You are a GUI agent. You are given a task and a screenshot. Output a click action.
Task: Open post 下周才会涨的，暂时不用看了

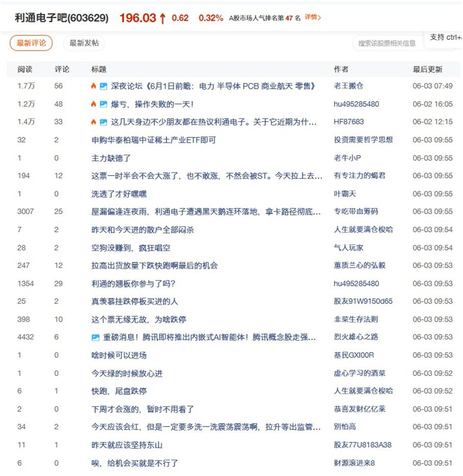[x=142, y=410]
